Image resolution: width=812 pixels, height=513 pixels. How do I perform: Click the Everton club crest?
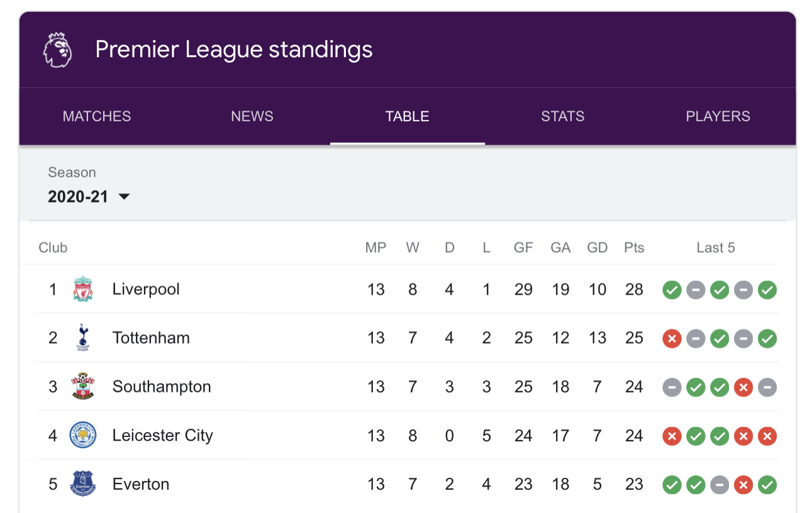tap(82, 484)
